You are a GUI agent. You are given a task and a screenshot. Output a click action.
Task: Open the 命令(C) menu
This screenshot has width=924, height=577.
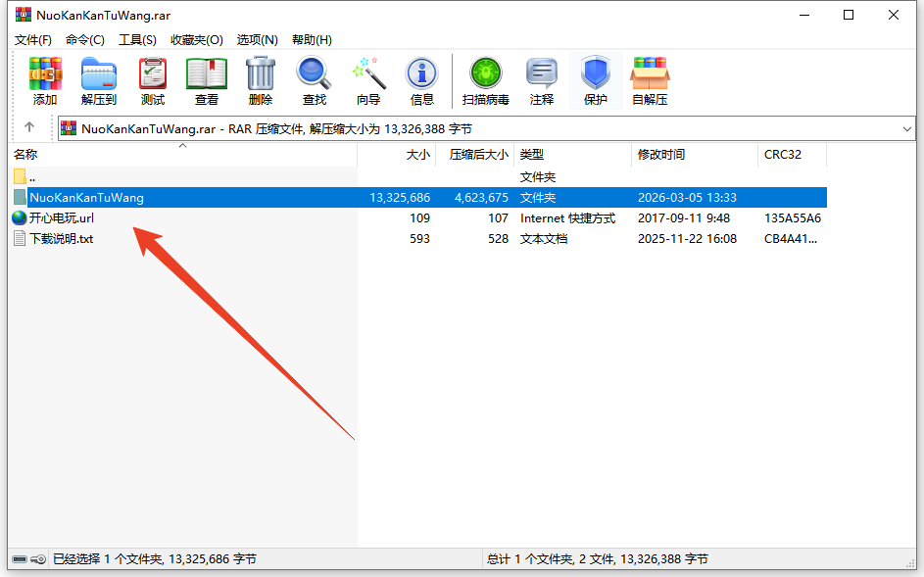coord(85,39)
